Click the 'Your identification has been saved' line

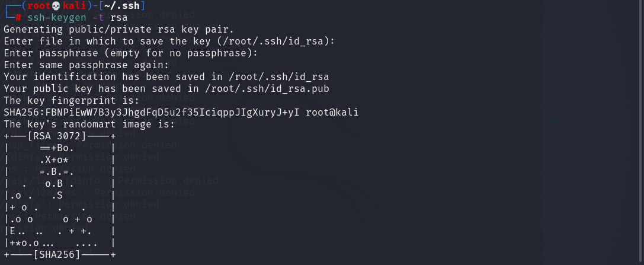point(166,76)
